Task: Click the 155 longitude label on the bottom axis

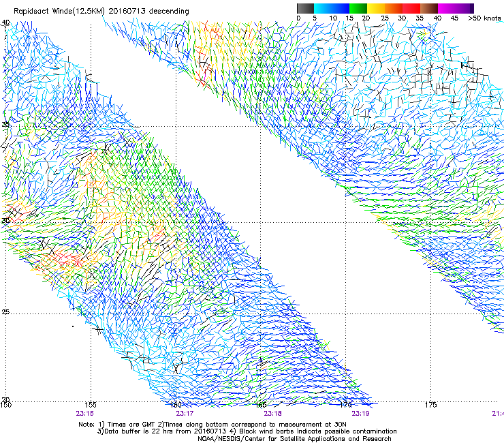Action: coord(91,405)
